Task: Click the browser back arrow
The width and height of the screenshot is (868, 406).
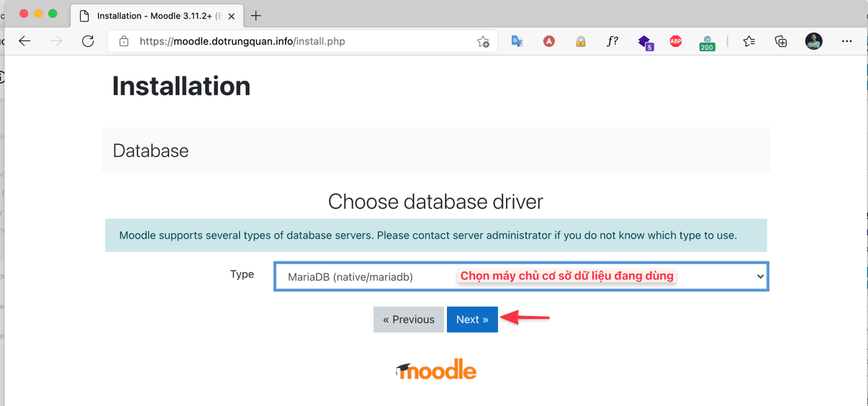Action: pos(24,41)
